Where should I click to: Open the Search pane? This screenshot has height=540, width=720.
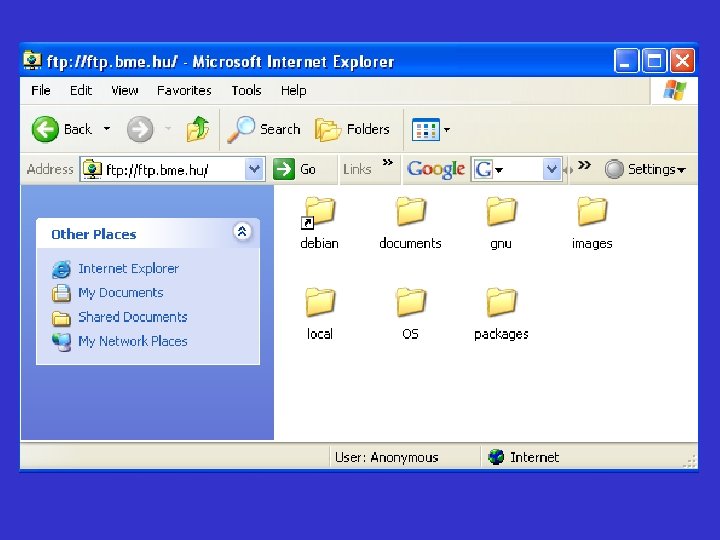point(264,129)
